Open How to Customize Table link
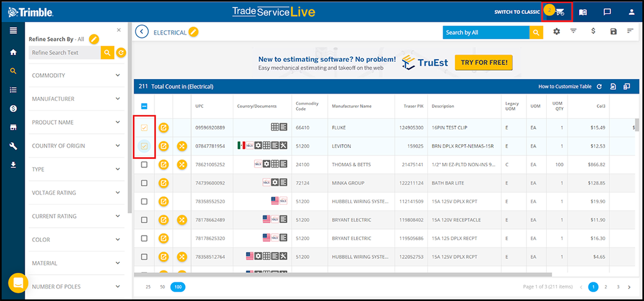Viewport: 644px width, 301px height. (565, 87)
